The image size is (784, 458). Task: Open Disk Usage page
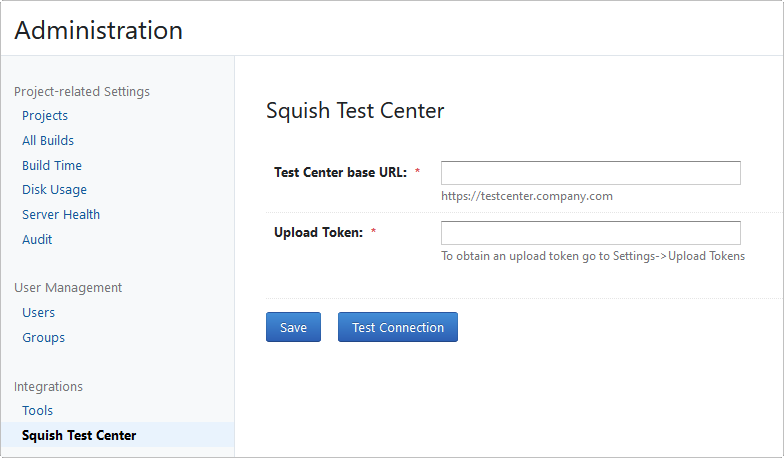click(54, 190)
